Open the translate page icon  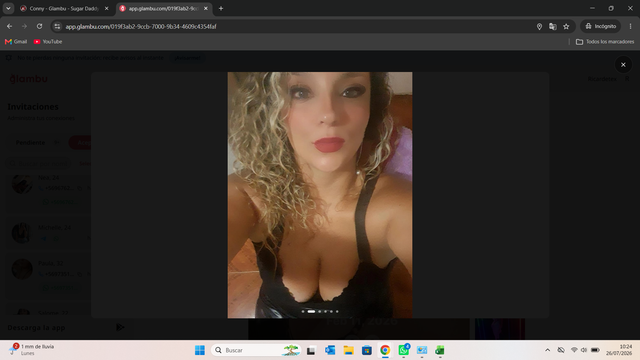click(x=553, y=26)
